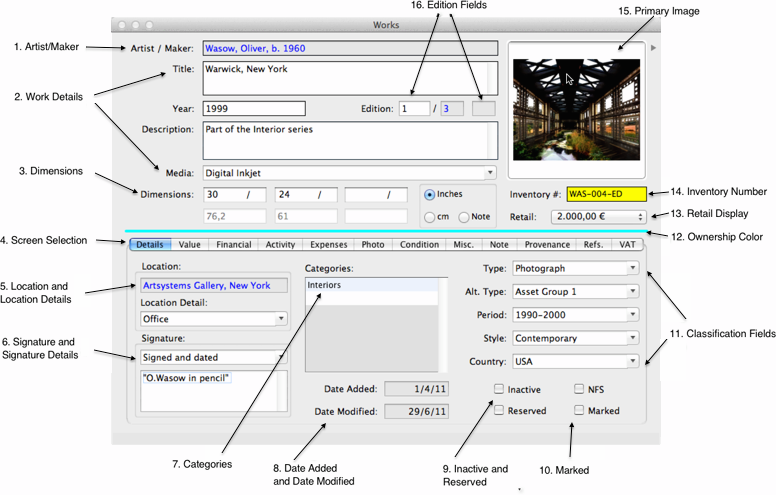Image resolution: width=776 pixels, height=495 pixels.
Task: Click the Wasow, Oliver artist name field
Action: [x=349, y=47]
